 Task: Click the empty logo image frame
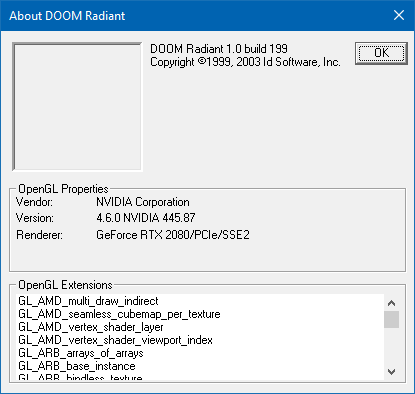pos(77,107)
